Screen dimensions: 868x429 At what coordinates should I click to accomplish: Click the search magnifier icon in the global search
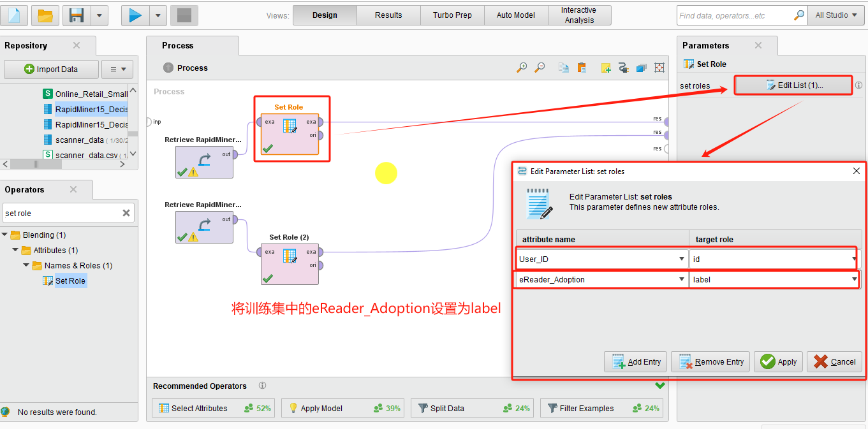[799, 15]
